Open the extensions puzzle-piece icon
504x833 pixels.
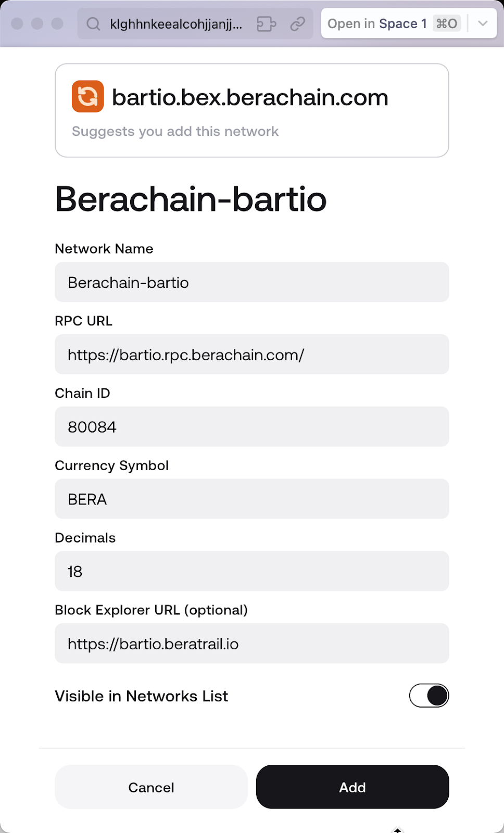click(x=267, y=24)
